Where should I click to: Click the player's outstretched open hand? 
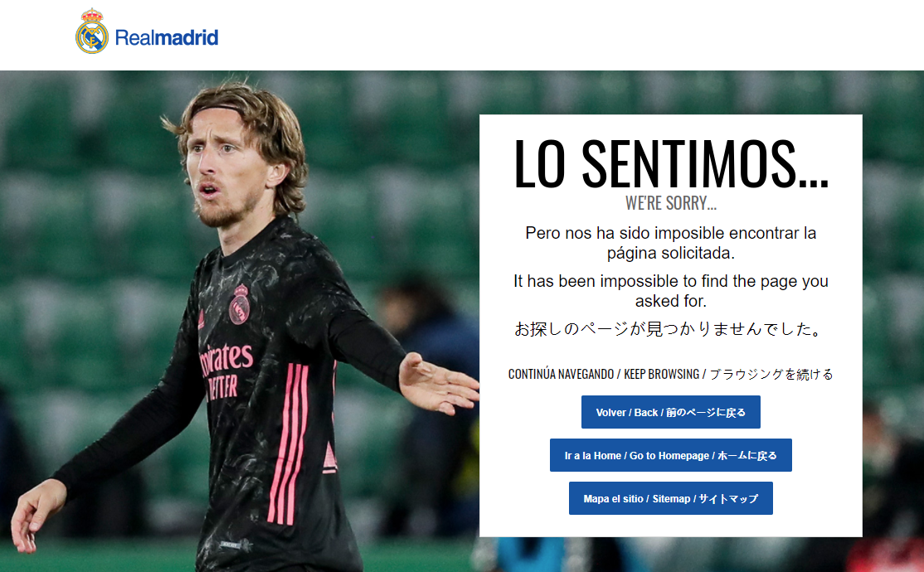437,384
